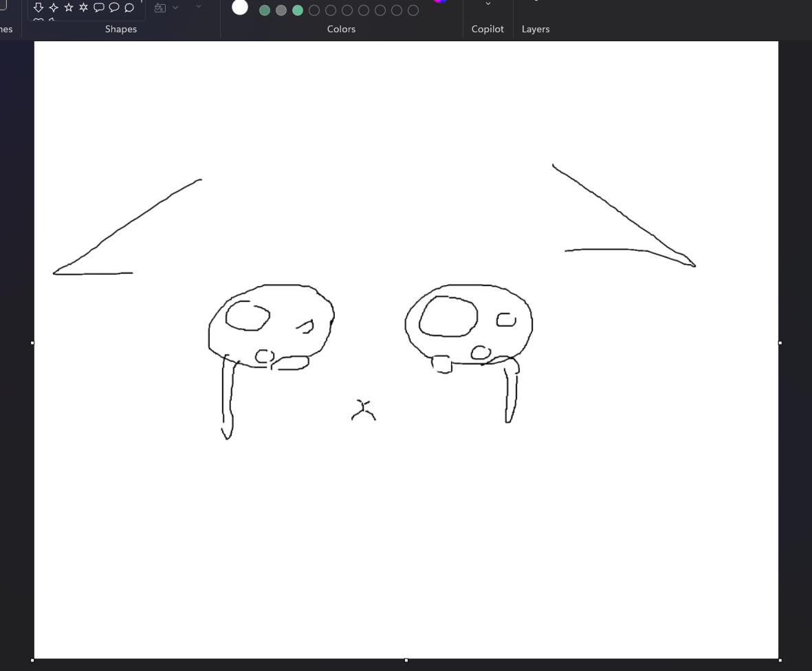Select the oval callout shape
Screen dimensions: 812x671
(114, 8)
